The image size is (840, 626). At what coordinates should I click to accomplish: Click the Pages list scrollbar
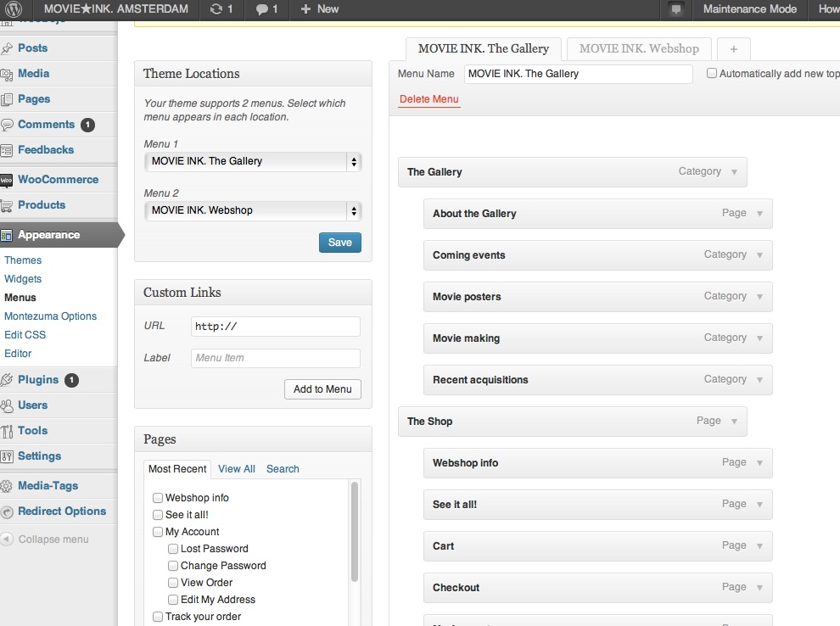354,531
